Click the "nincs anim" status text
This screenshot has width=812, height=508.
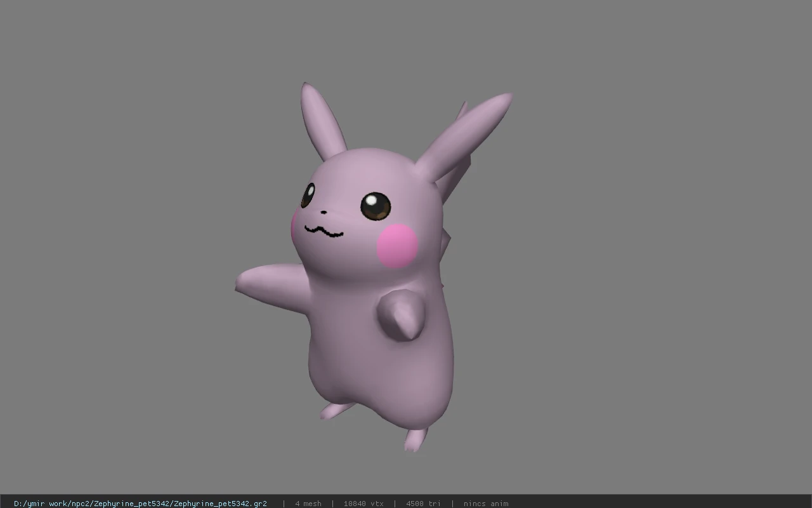486,504
